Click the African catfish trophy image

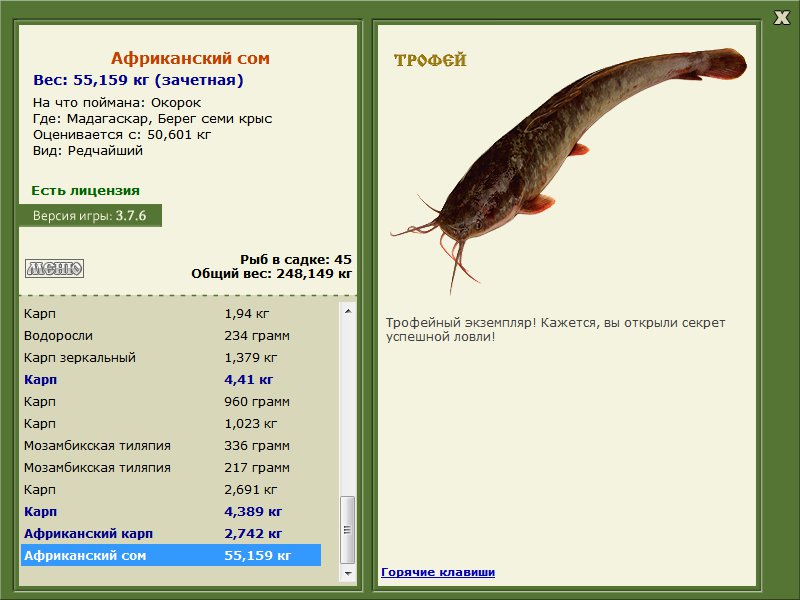pos(567,169)
